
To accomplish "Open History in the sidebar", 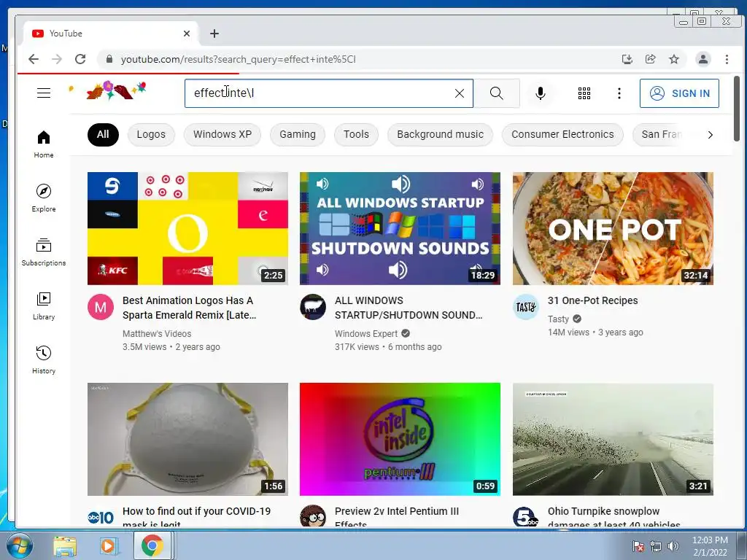I will click(43, 359).
